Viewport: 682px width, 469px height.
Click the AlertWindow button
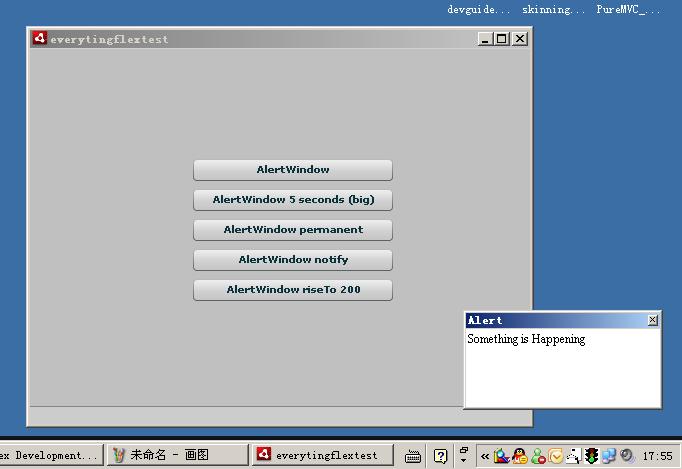(293, 170)
